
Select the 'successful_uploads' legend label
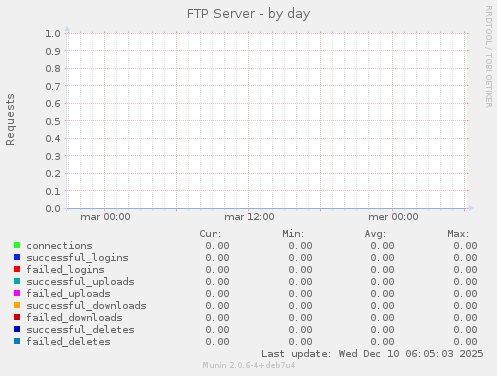(x=80, y=282)
